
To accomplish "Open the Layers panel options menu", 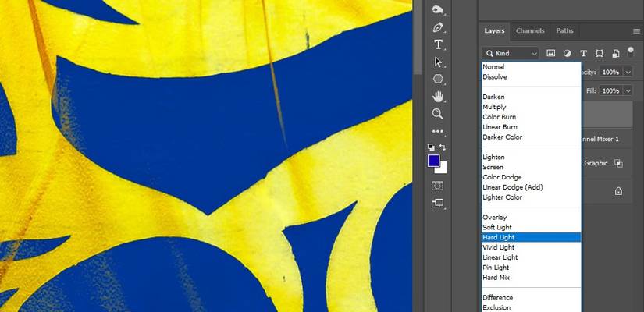I will 636,31.
